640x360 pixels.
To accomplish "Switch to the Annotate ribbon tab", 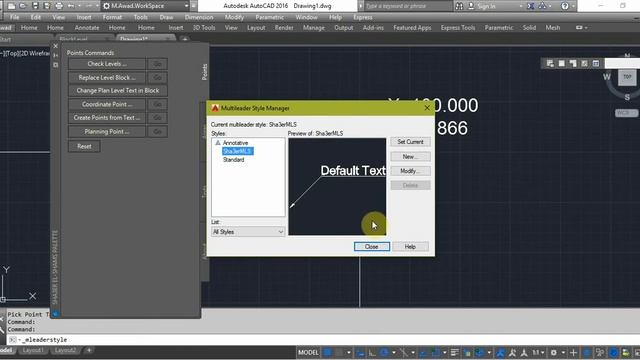I will (x=87, y=28).
